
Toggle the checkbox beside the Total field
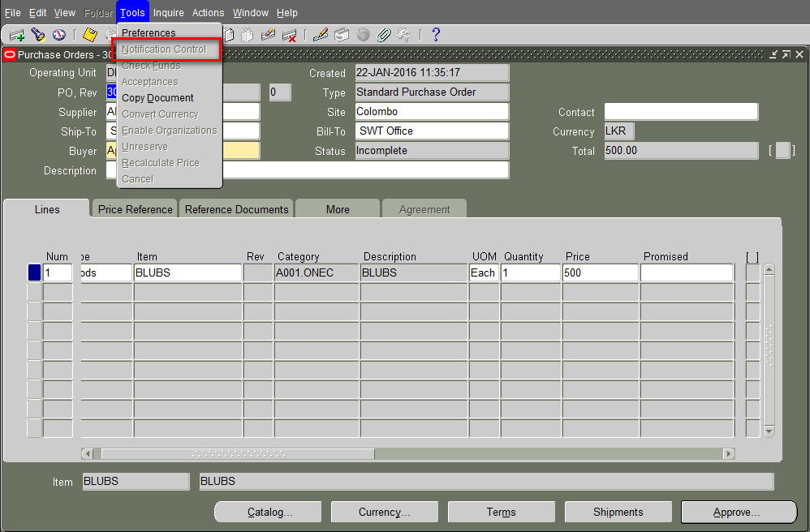pos(782,150)
